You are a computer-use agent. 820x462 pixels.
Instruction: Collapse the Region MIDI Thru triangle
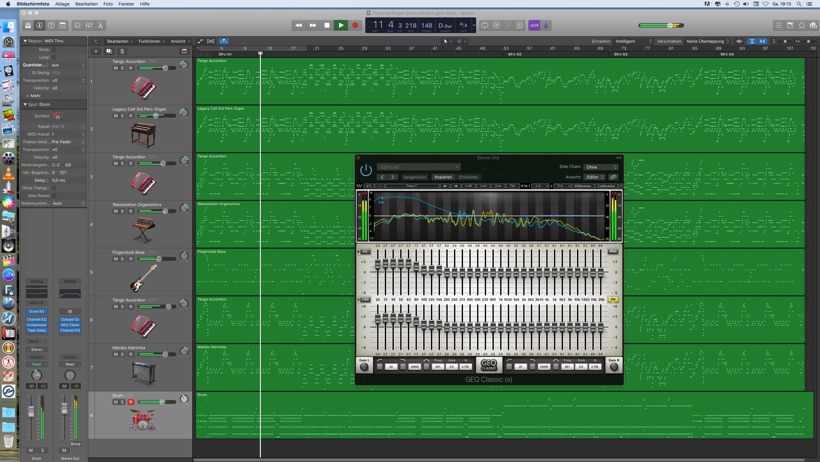coord(25,40)
